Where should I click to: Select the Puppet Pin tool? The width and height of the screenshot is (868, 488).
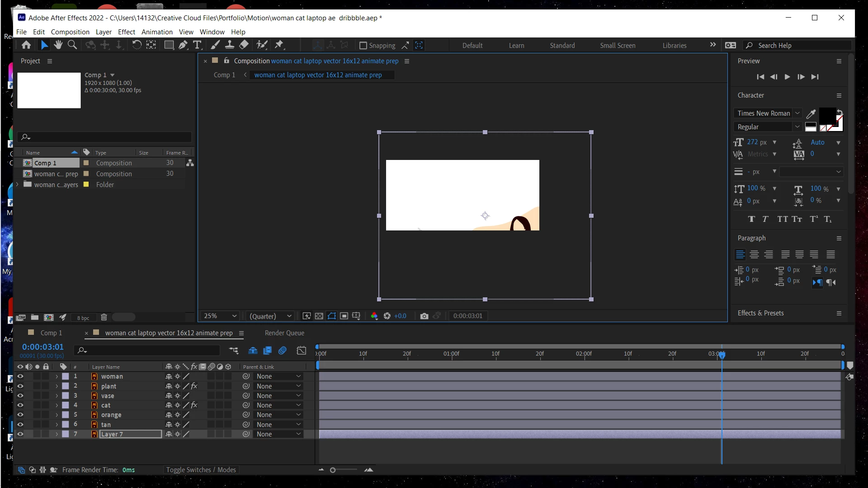(x=279, y=45)
